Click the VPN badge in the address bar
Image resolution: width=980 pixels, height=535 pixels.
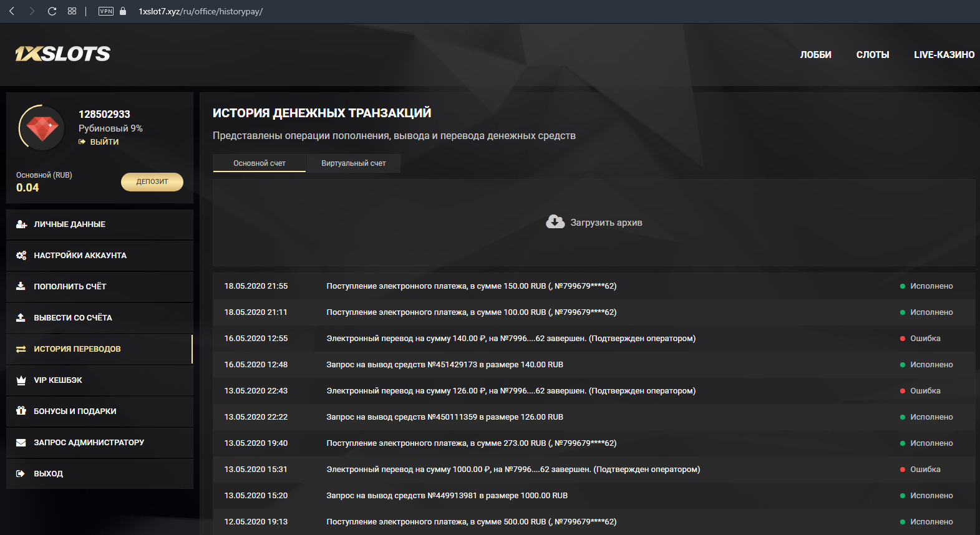tap(106, 11)
